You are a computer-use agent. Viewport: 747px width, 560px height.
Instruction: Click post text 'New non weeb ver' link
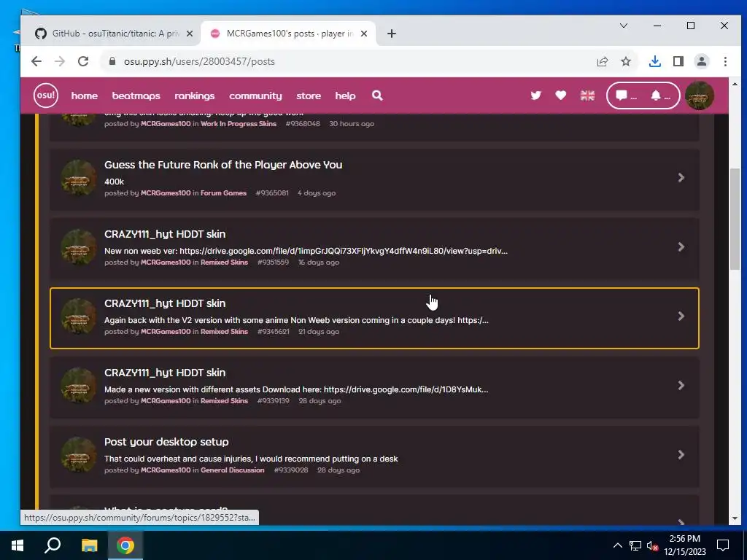[306, 251]
